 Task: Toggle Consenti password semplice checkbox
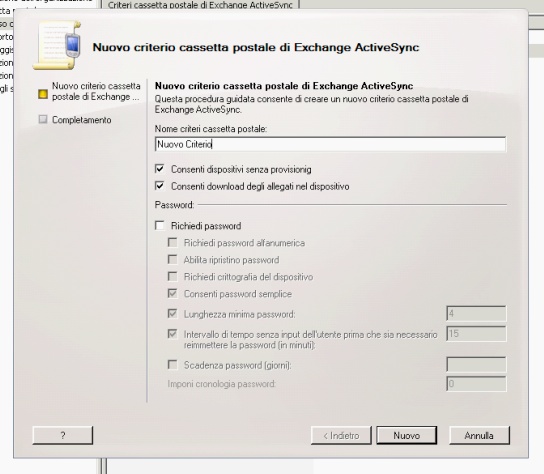click(172, 293)
